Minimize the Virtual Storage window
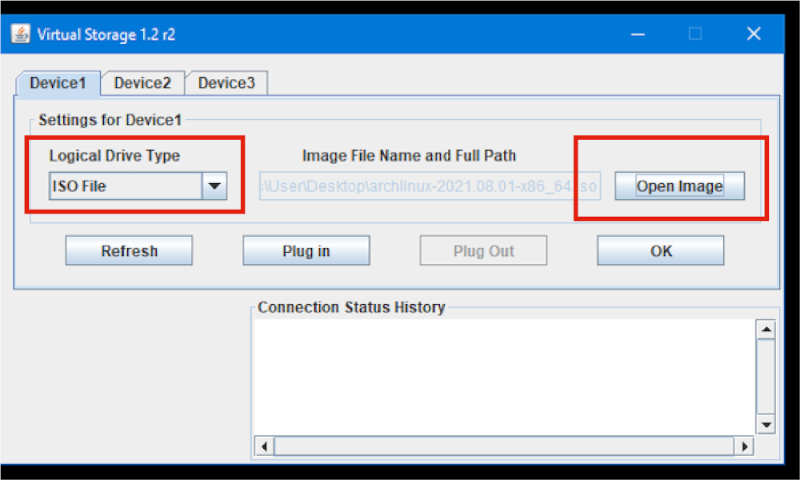The height and width of the screenshot is (480, 800). (x=637, y=34)
